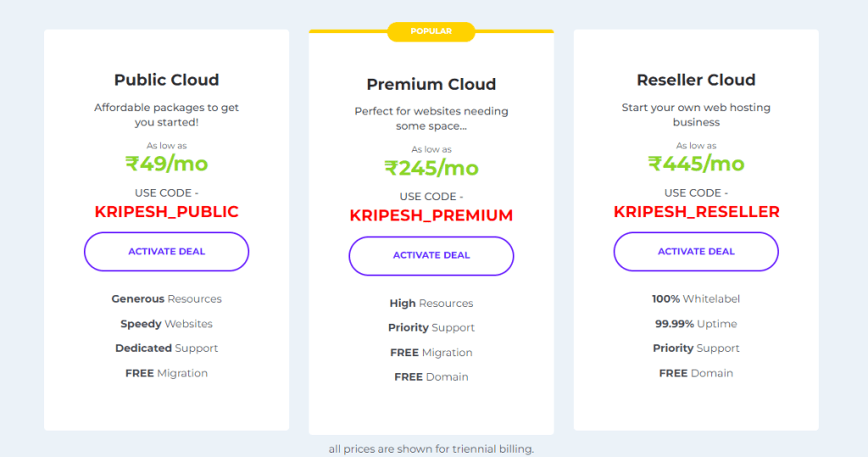Click the ₹245/mo price
The image size is (868, 457).
click(431, 168)
